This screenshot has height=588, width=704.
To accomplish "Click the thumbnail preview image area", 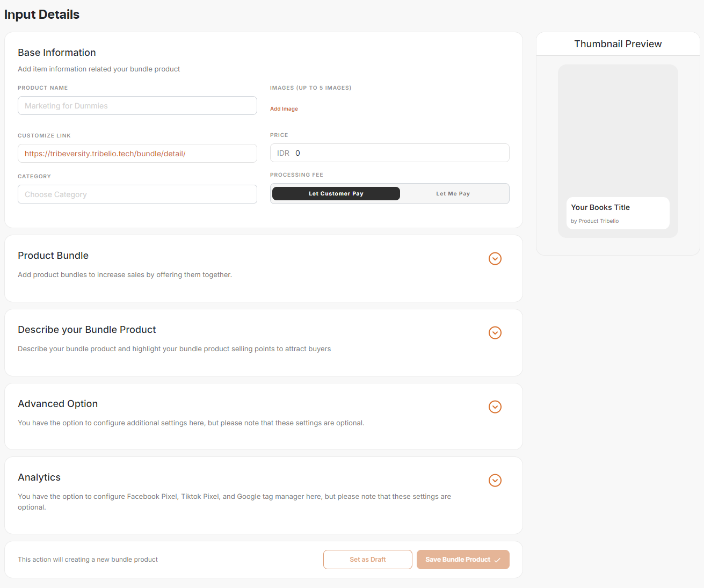I will [x=618, y=129].
